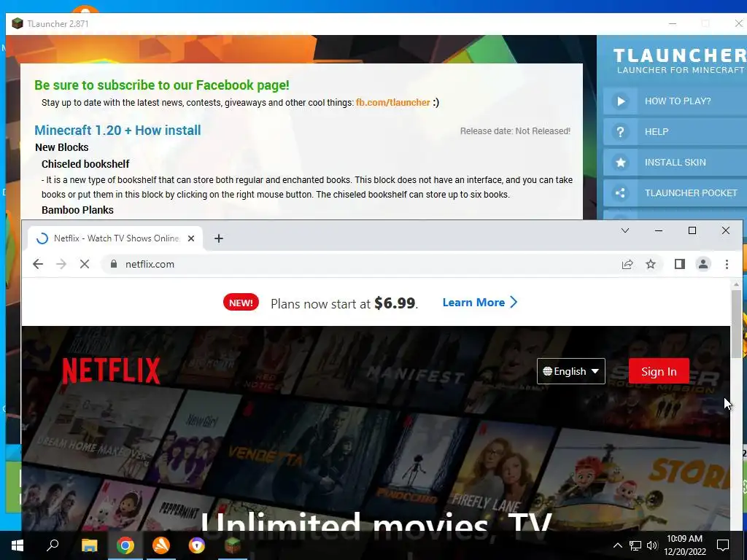Click Chrome page vertical scrollbar thumb
The width and height of the screenshot is (747, 560).
click(737, 324)
